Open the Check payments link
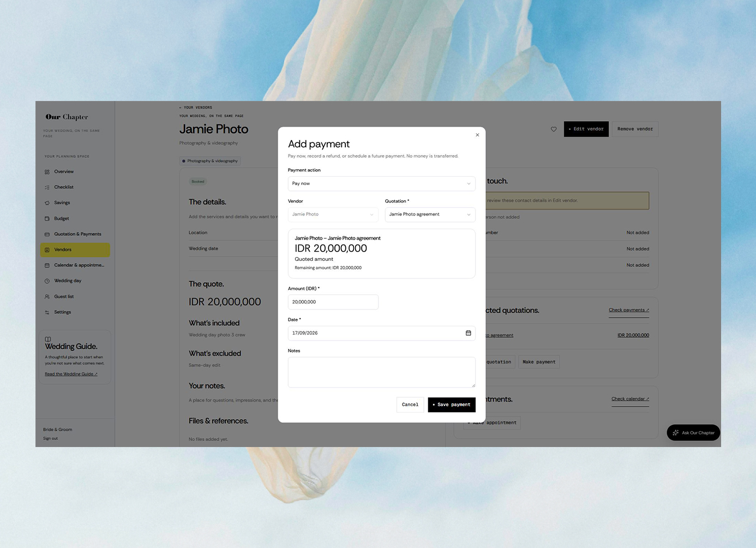 point(629,310)
